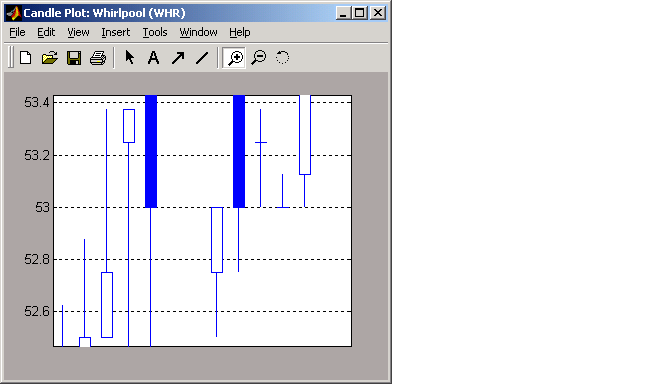Screen dimensions: 645x388
Task: Select the Edit Plot arrow pointer tool
Action: pos(130,58)
